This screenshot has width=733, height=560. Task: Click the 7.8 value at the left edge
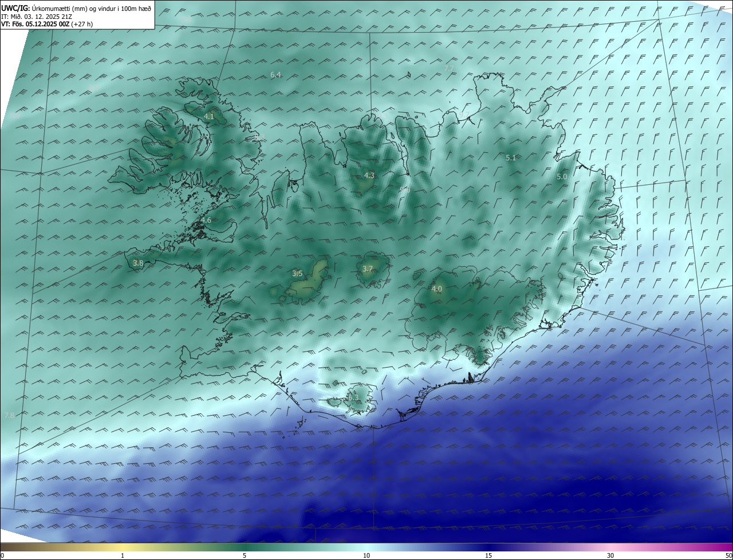click(x=9, y=415)
